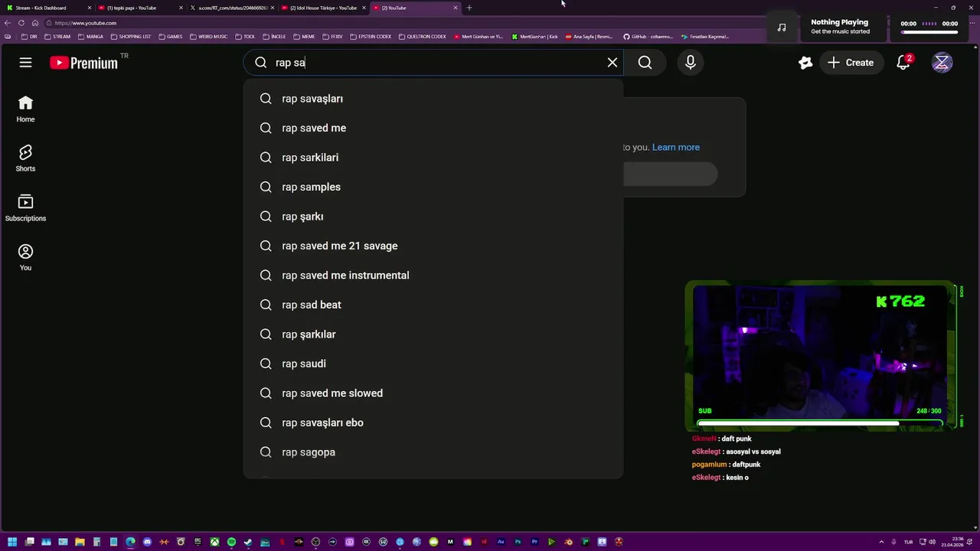The width and height of the screenshot is (980, 551).
Task: Open the account avatar menu
Action: (942, 63)
